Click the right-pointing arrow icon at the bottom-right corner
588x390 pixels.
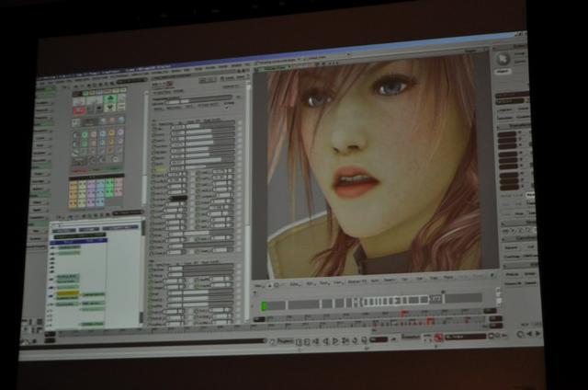(x=538, y=333)
